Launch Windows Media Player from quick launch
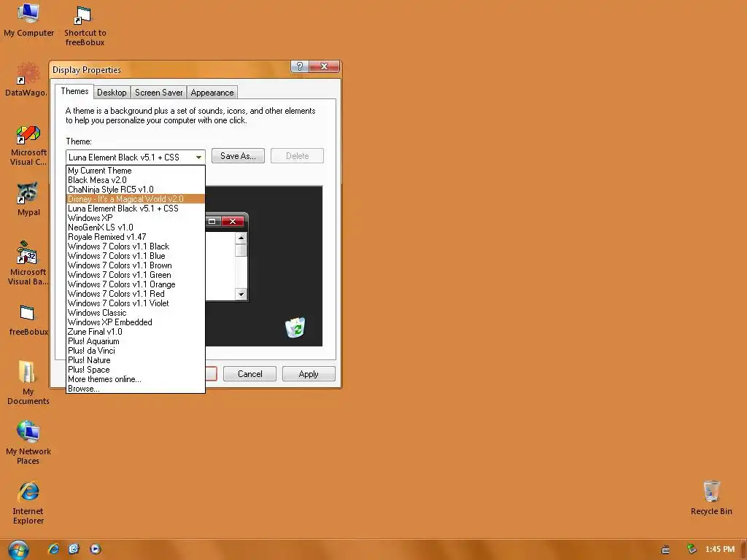The height and width of the screenshot is (560, 747). pos(96,549)
